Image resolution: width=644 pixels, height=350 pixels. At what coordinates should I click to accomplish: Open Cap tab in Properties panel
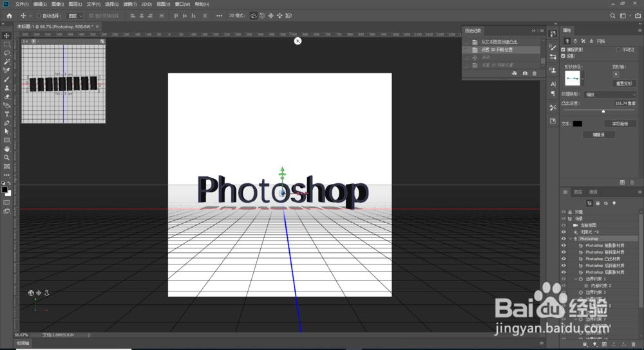pos(583,41)
